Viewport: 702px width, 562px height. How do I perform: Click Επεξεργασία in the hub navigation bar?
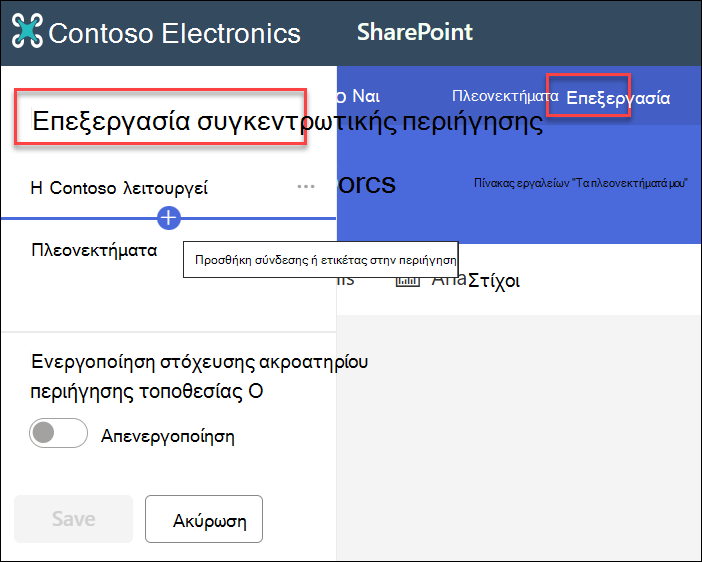[618, 98]
